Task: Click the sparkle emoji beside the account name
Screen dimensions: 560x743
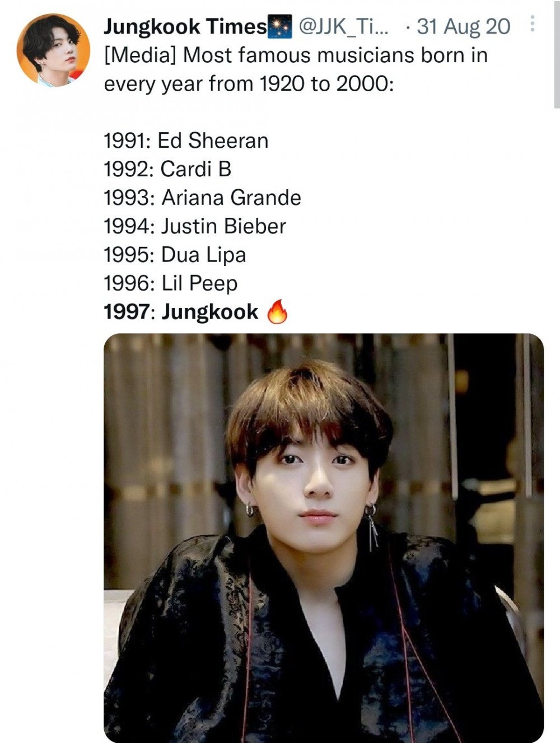Action: (281, 27)
